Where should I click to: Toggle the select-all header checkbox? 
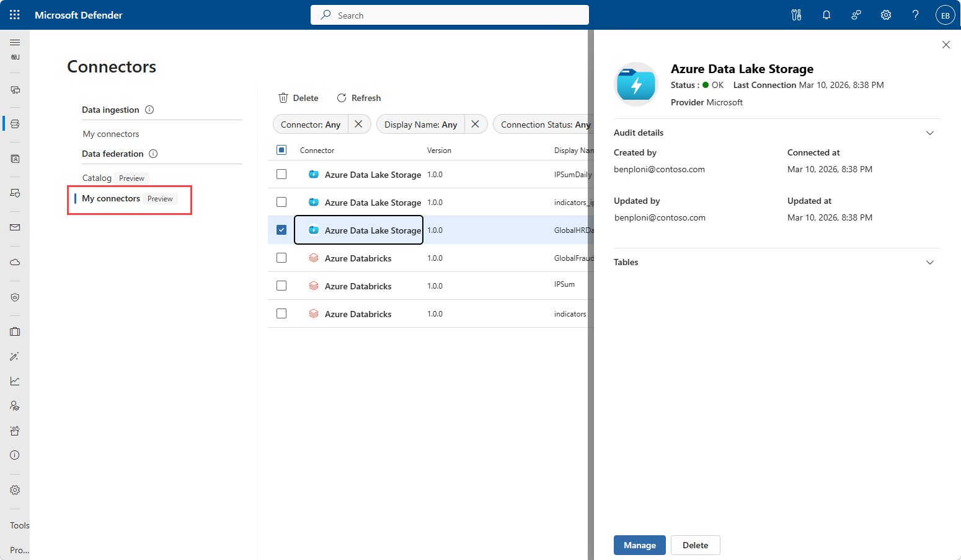pos(281,150)
